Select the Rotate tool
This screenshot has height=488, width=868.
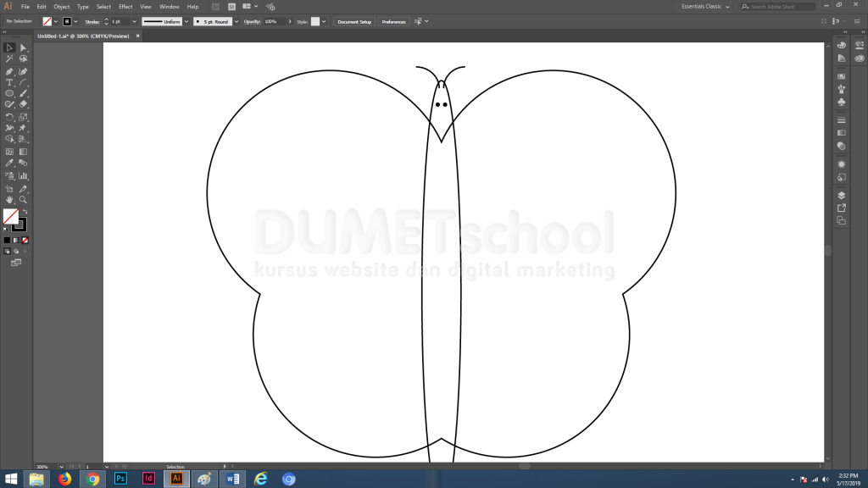[x=9, y=117]
